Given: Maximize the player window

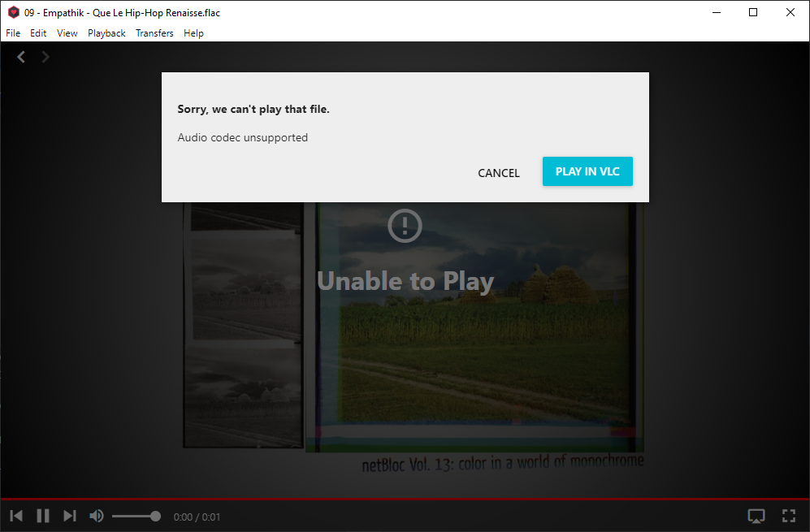Looking at the screenshot, I should click(753, 12).
